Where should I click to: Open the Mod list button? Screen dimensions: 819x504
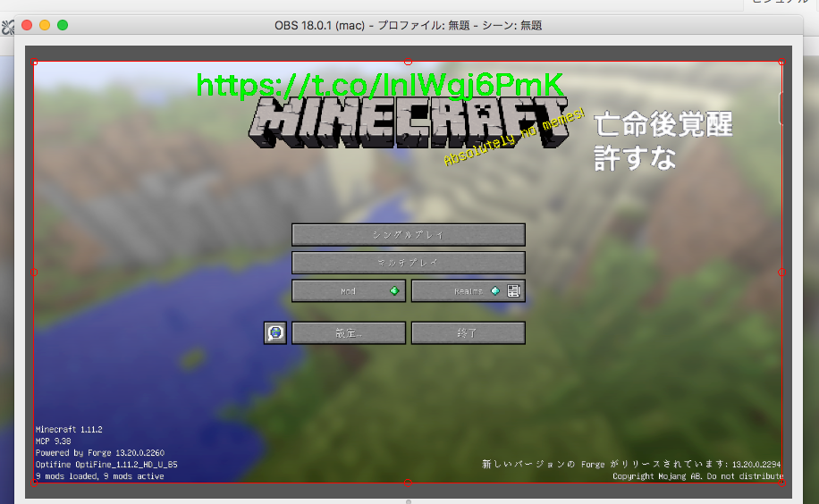pyautogui.click(x=349, y=291)
